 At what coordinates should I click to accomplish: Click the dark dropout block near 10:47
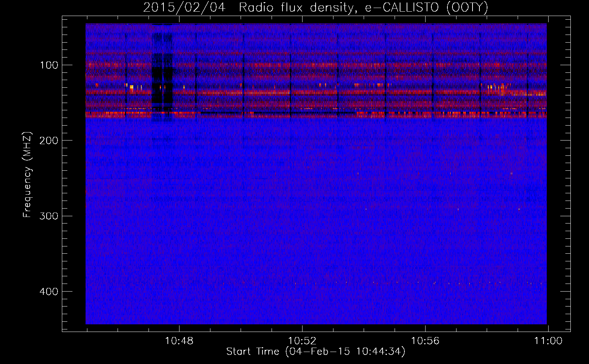162,72
